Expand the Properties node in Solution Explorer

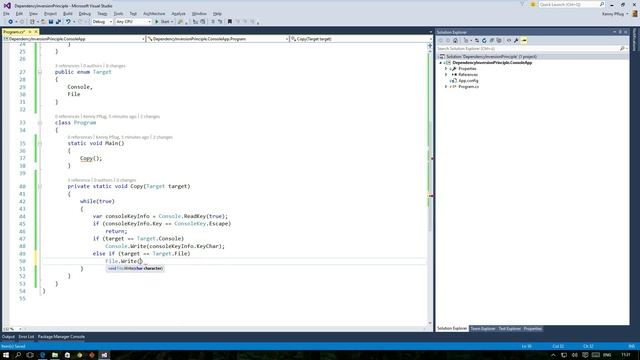click(446, 69)
